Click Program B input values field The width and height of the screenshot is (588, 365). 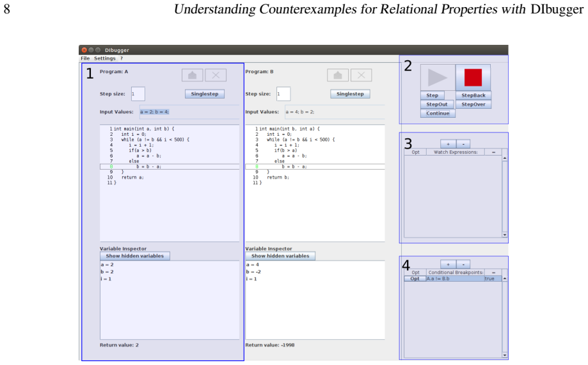click(335, 112)
